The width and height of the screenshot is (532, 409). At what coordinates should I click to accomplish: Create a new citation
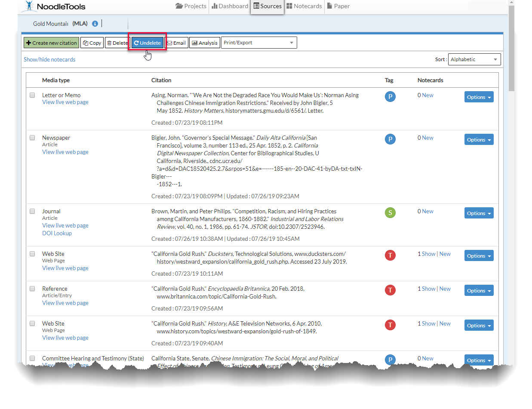click(x=51, y=43)
